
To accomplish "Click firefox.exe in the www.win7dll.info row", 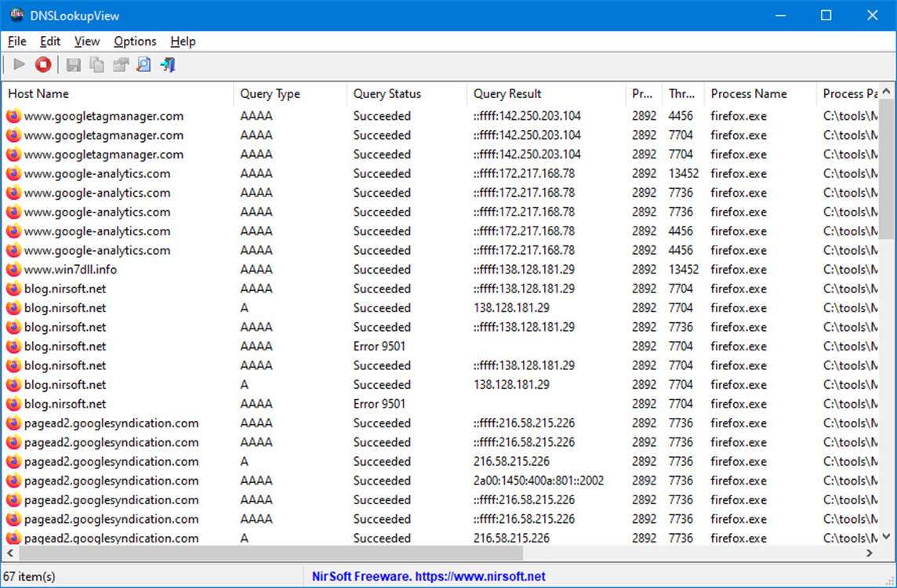I will pos(739,270).
